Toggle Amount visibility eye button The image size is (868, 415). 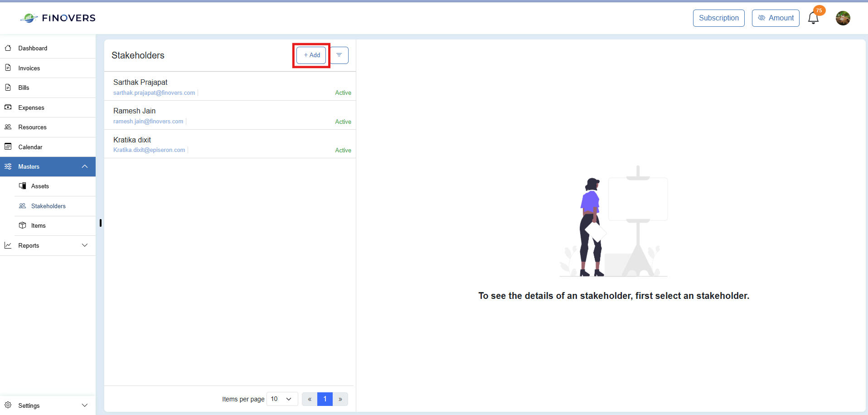(x=776, y=18)
